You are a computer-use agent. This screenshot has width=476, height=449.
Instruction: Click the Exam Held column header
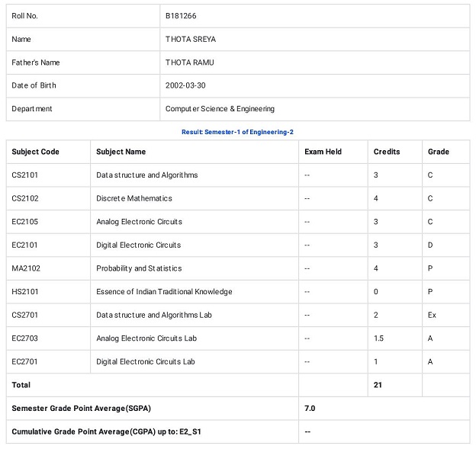(323, 152)
